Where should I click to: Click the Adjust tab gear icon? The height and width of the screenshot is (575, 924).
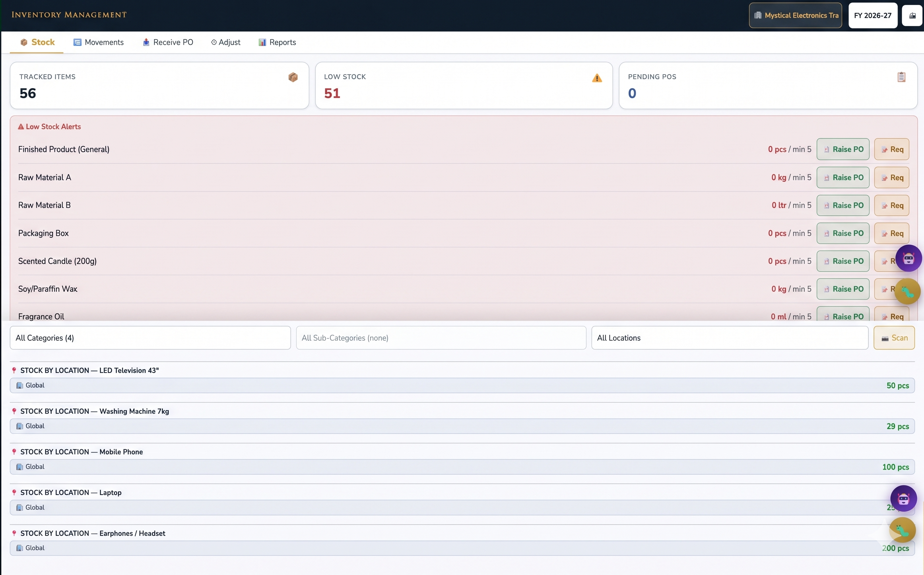(x=214, y=42)
